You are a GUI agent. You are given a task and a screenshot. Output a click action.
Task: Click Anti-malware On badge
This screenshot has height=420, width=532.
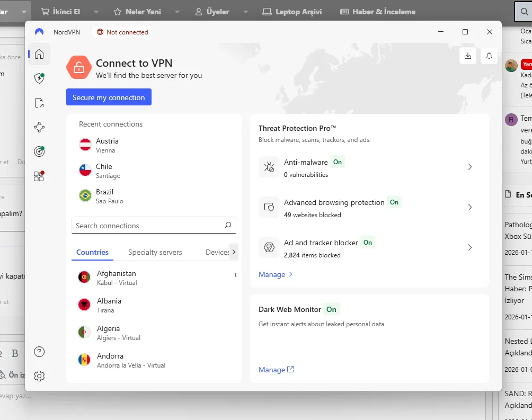click(337, 162)
